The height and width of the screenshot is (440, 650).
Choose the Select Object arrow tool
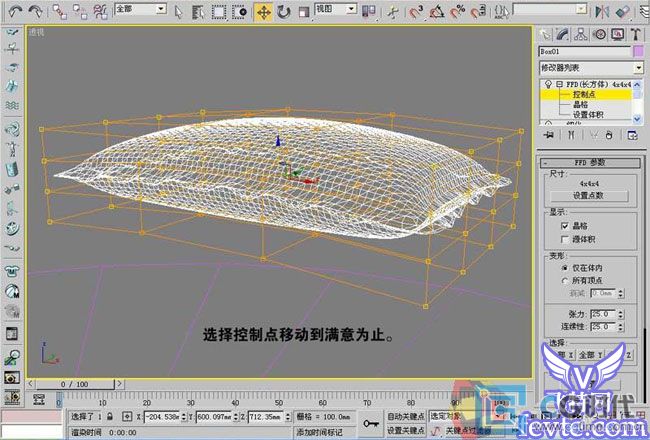tap(178, 12)
